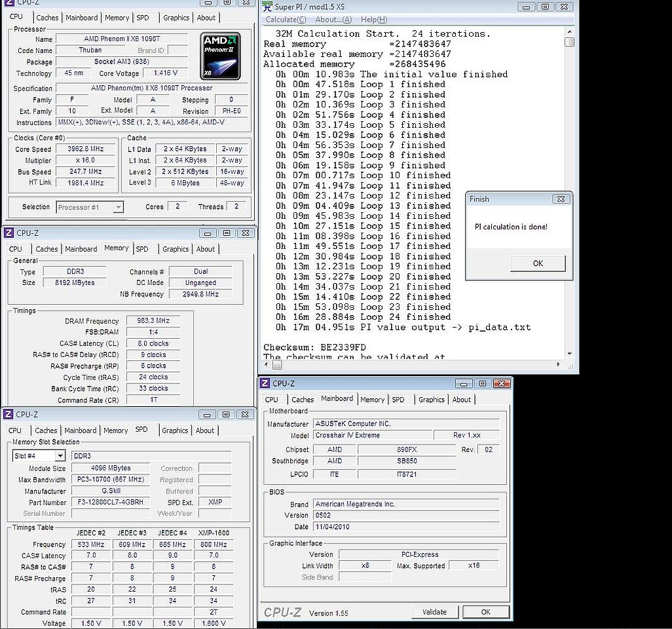
Task: Open Graphics tab in the memory timings CPU-Z window
Action: point(176,249)
